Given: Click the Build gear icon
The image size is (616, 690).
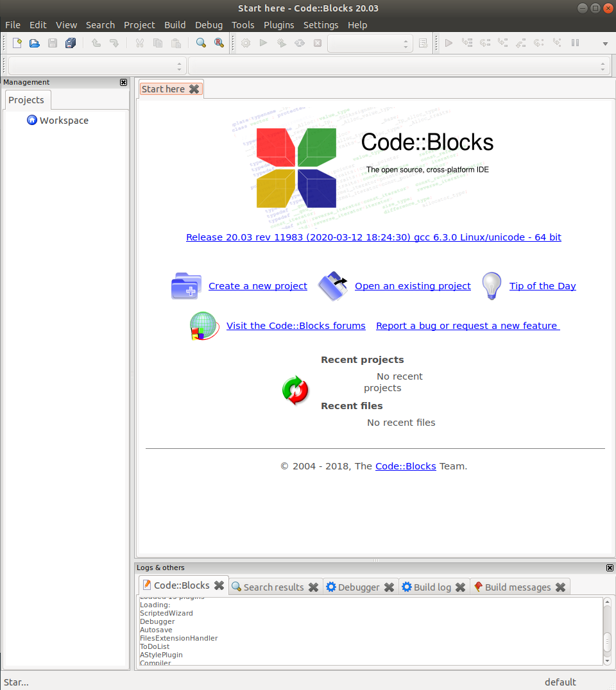Looking at the screenshot, I should click(x=246, y=43).
